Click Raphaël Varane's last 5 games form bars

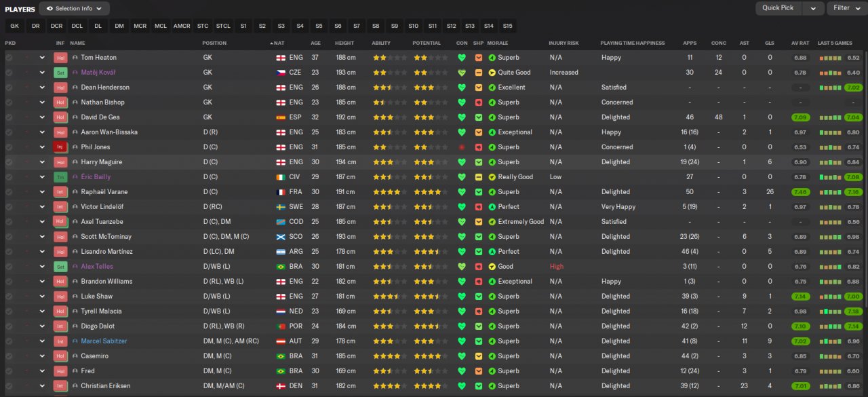point(830,192)
